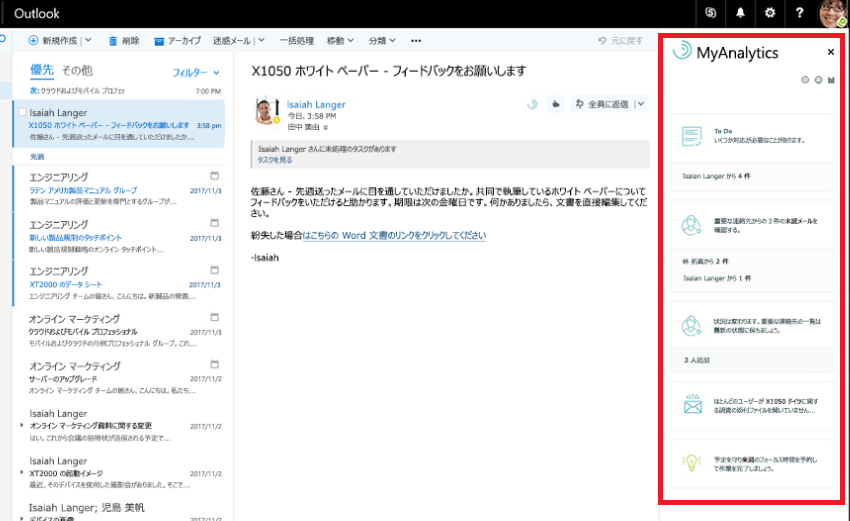Open X1050 attachment not-opened insight card
This screenshot has width=850, height=521.
(x=752, y=406)
